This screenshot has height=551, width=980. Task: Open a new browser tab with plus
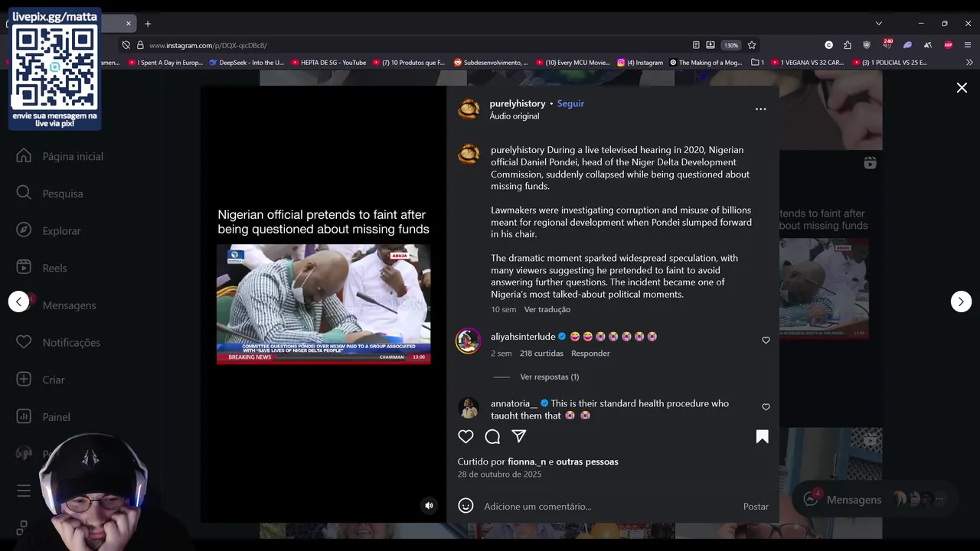click(x=148, y=24)
